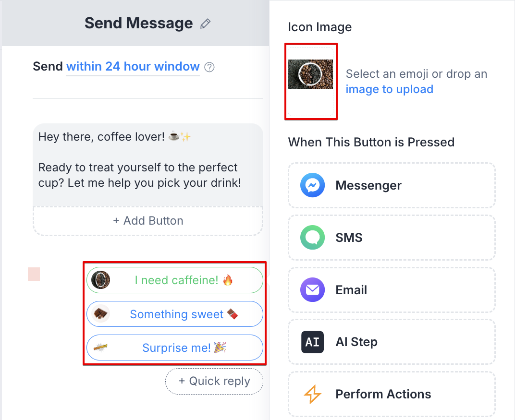Click the coffee lover message text box
This screenshot has width=515, height=420.
click(148, 164)
